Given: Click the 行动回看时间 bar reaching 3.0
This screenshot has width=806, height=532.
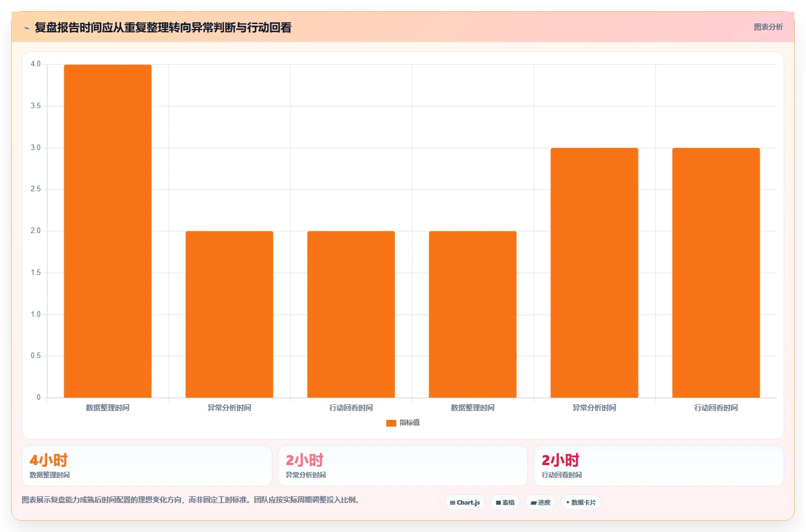Looking at the screenshot, I should (x=716, y=273).
